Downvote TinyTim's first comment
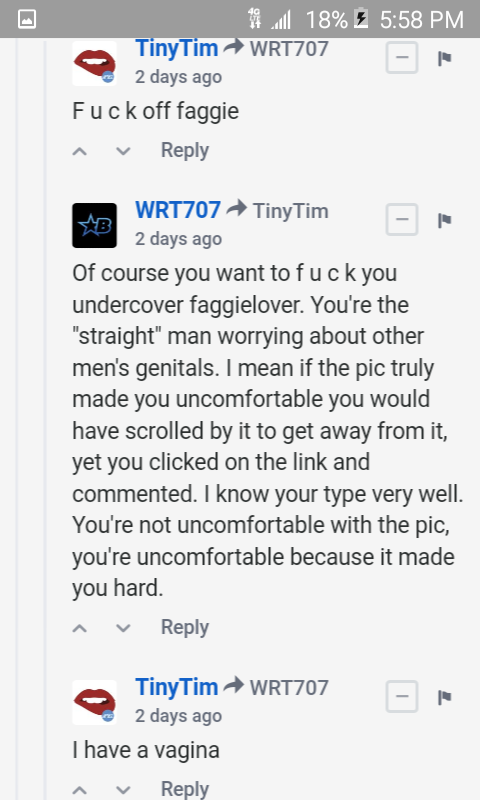Screen dimensions: 480x800 123,151
